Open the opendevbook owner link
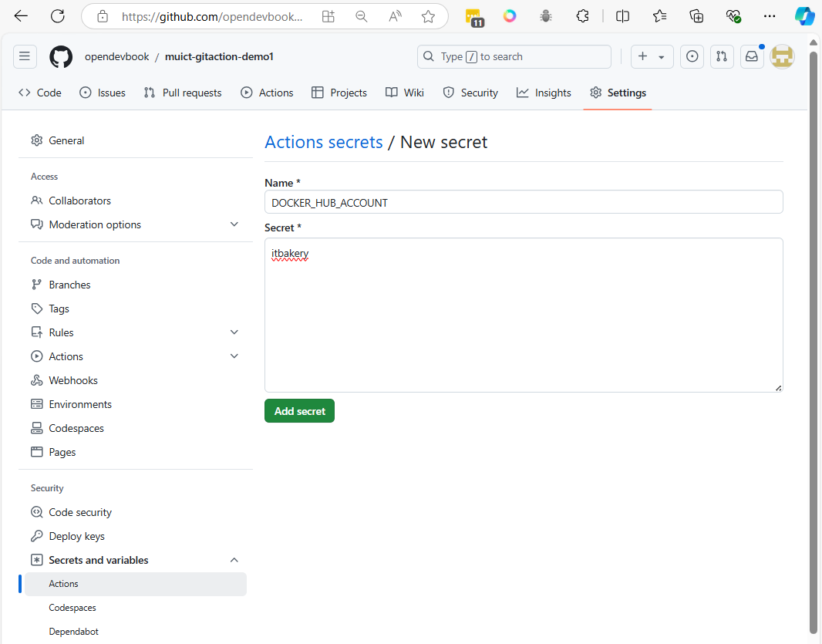 [x=117, y=56]
